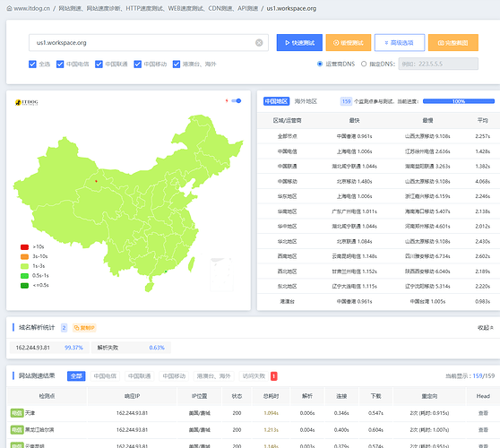The height and width of the screenshot is (448, 500).
Task: Switch to the 海外地区 tab
Action: pos(306,101)
